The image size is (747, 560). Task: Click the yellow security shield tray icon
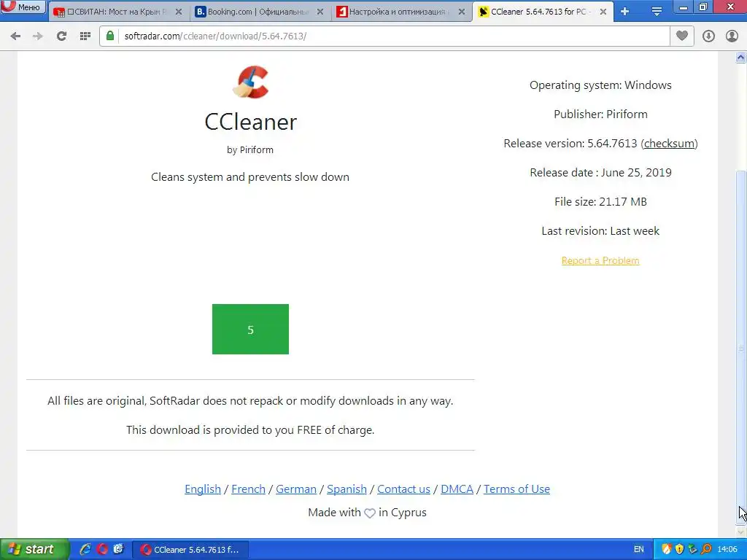click(x=680, y=550)
